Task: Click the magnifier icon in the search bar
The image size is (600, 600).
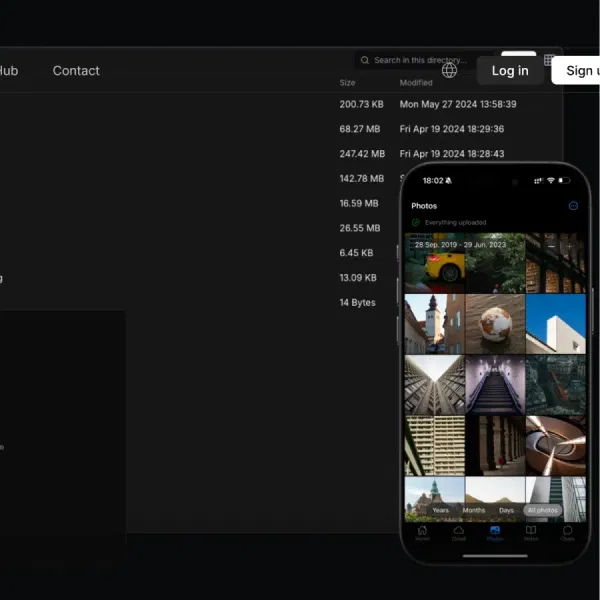Action: coord(365,60)
